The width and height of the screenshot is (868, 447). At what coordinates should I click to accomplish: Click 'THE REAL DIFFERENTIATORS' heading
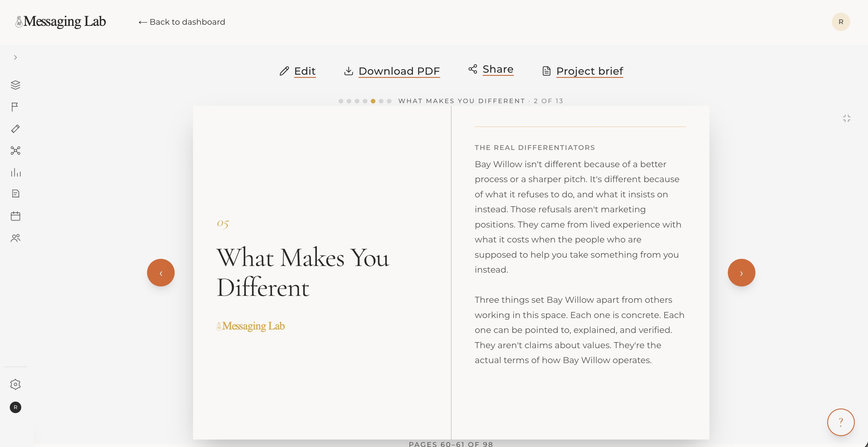tap(535, 148)
